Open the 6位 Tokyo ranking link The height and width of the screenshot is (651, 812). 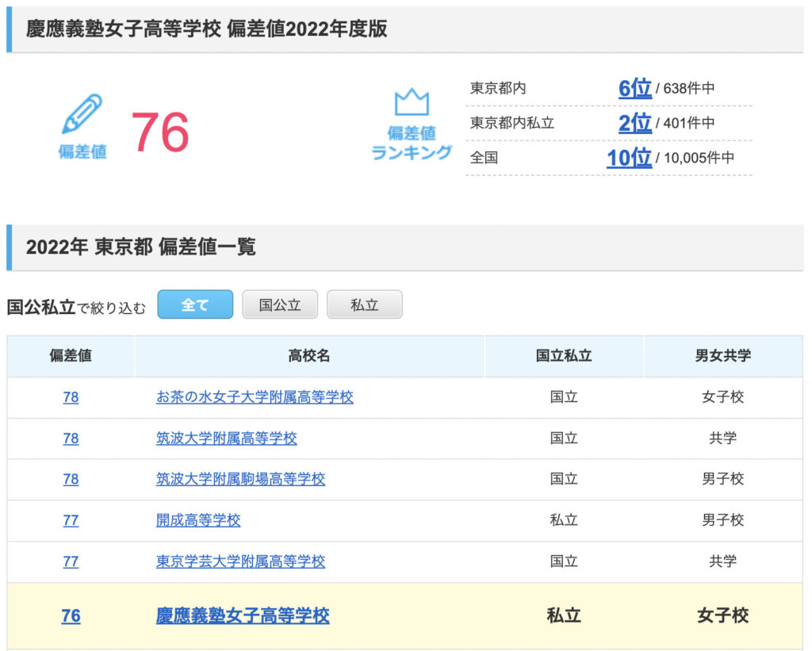tap(635, 88)
